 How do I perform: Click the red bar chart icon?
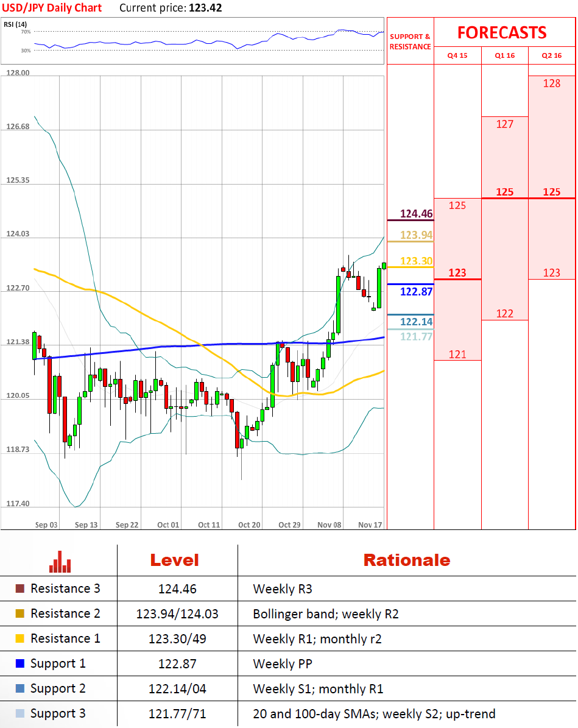tap(60, 562)
